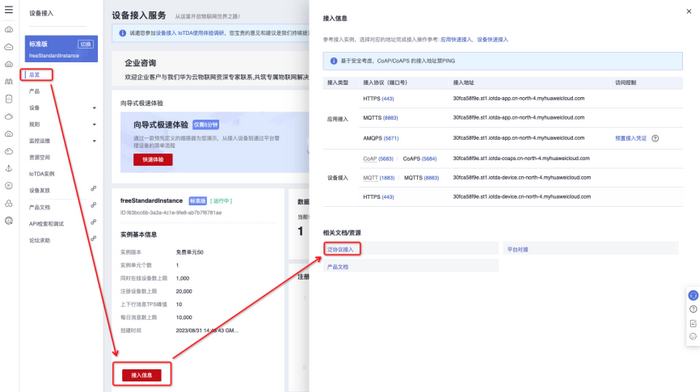Click the blue round assistant icon on right edge

tap(693, 295)
